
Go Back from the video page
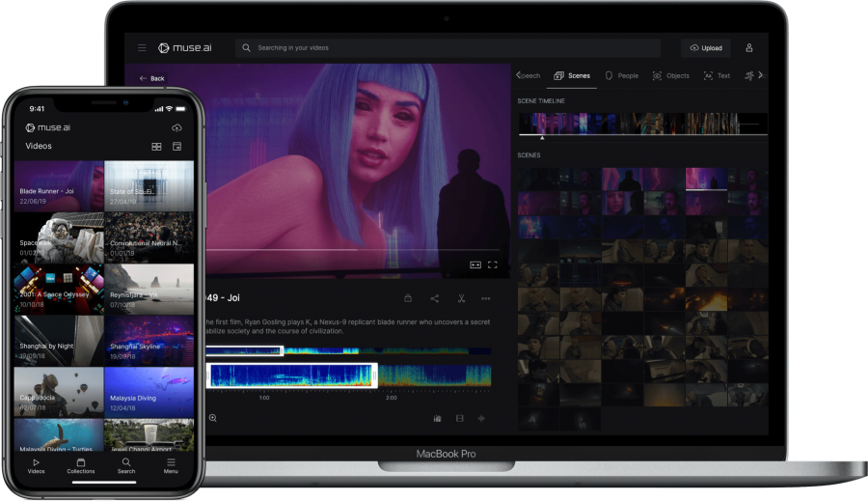point(151,79)
